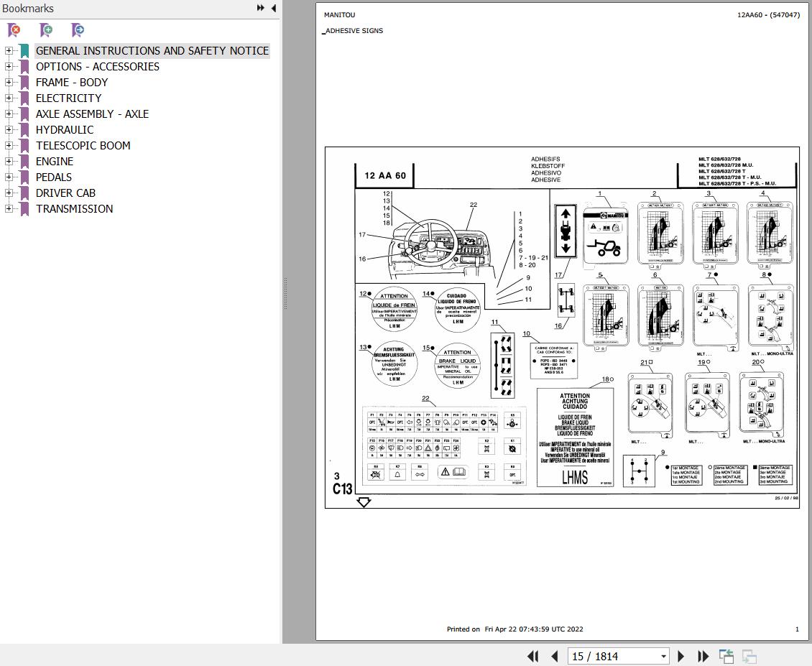Click the greyed next view icon
The height and width of the screenshot is (666, 812).
coord(749,656)
